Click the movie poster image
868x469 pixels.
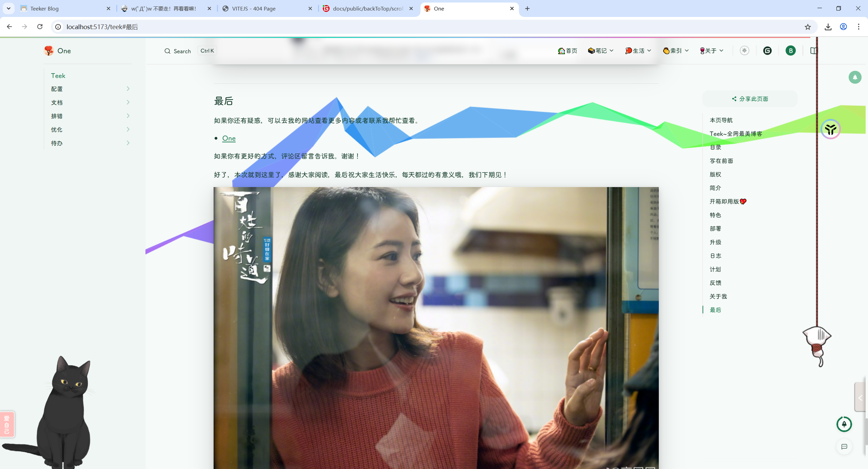[x=436, y=328]
